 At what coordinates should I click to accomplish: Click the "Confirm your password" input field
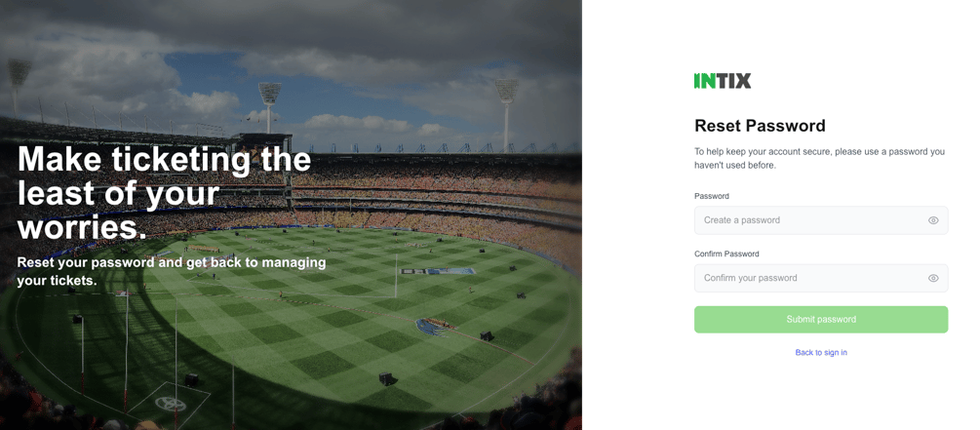click(x=809, y=278)
